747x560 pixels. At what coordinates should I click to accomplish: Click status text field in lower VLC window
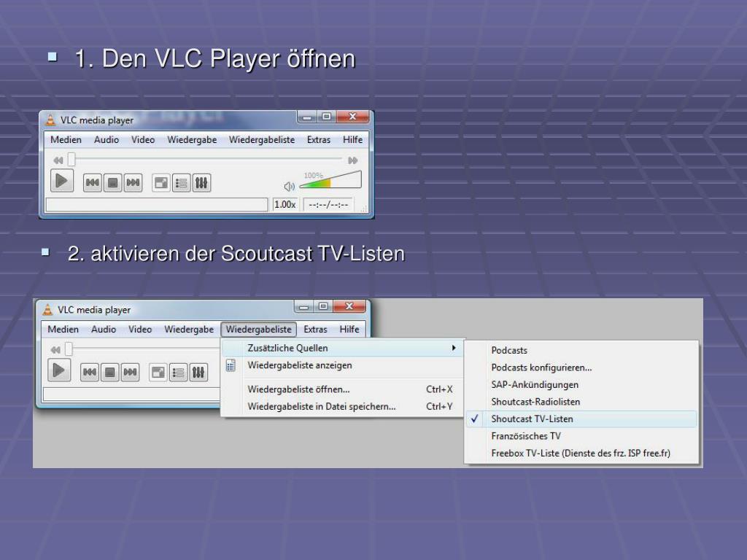132,394
